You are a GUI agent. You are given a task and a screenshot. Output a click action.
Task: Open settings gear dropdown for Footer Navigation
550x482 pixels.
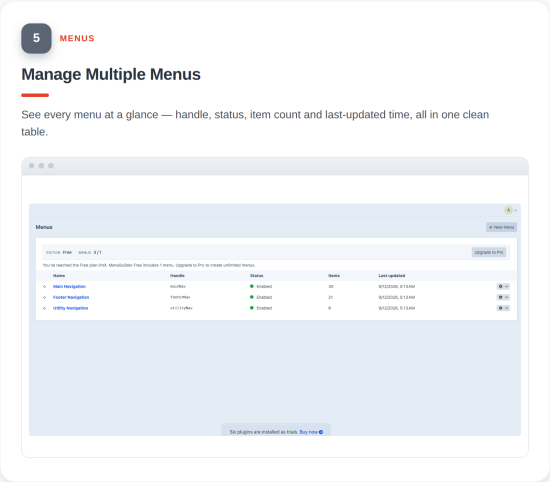[x=503, y=297]
